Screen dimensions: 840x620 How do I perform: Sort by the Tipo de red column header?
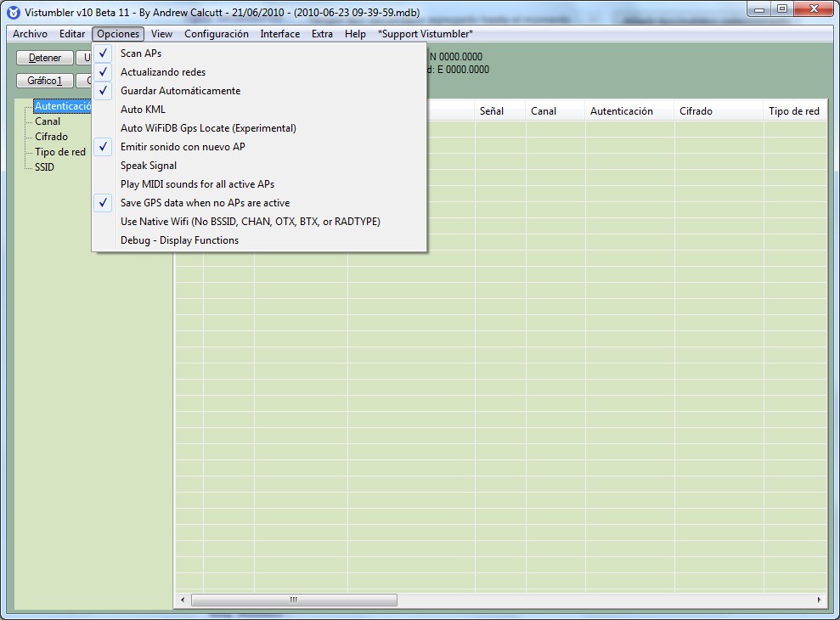794,111
